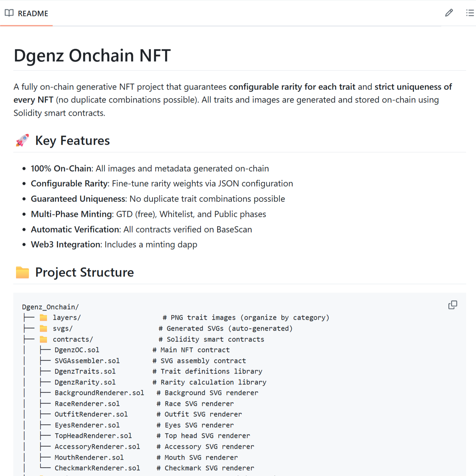Image resolution: width=476 pixels, height=476 pixels.
Task: Click the svgs folder icon
Action: (x=43, y=328)
